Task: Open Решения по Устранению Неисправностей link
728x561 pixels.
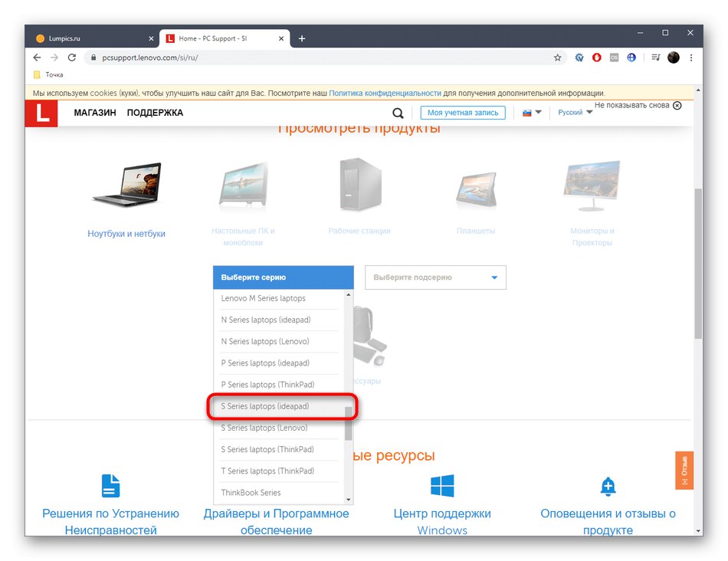Action: click(110, 521)
